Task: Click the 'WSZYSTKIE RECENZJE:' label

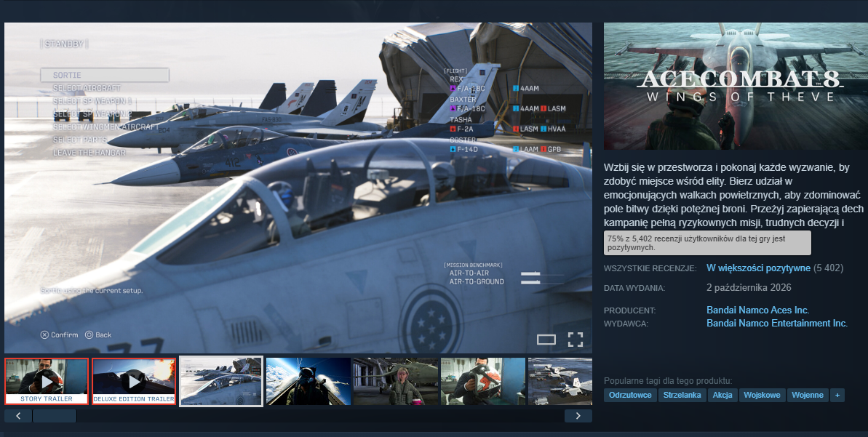Action: (x=650, y=268)
